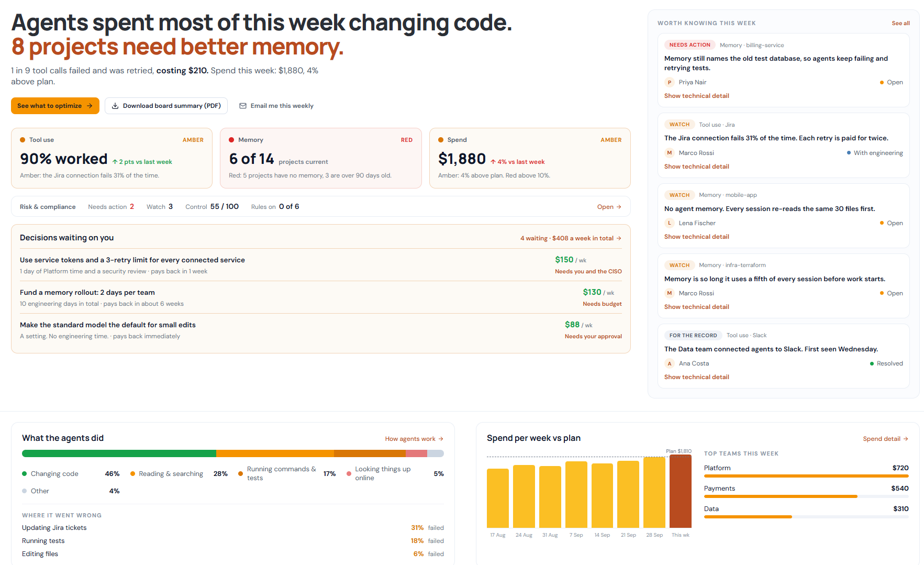
Task: Click the See what to optimize button
Action: tap(55, 106)
